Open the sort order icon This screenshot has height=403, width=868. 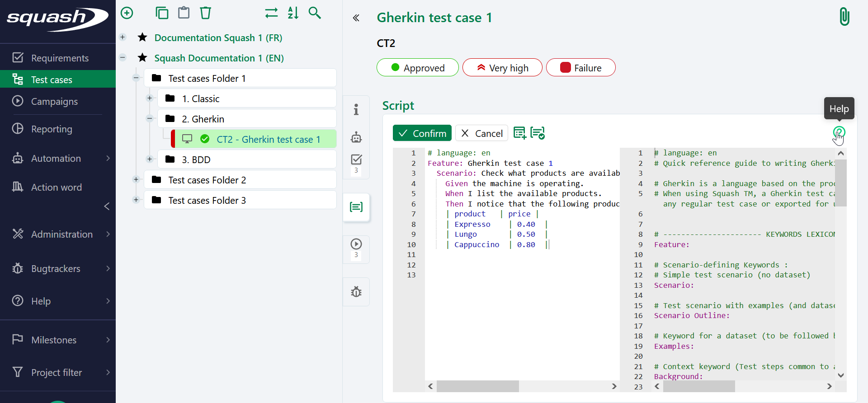point(293,13)
